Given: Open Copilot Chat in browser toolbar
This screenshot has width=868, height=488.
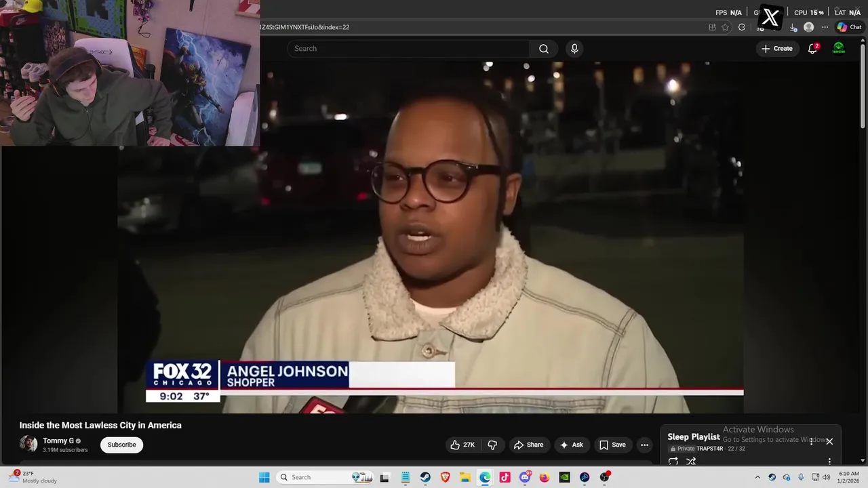Looking at the screenshot, I should tap(849, 27).
